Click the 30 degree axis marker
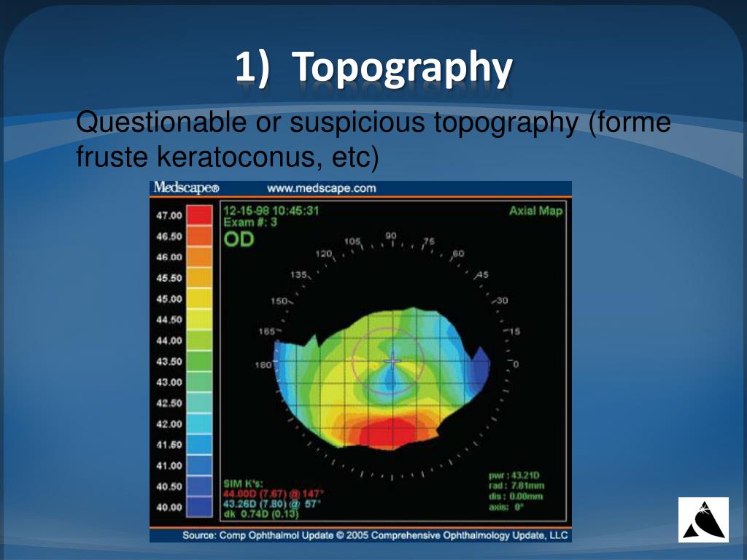747x560 pixels. coord(502,301)
